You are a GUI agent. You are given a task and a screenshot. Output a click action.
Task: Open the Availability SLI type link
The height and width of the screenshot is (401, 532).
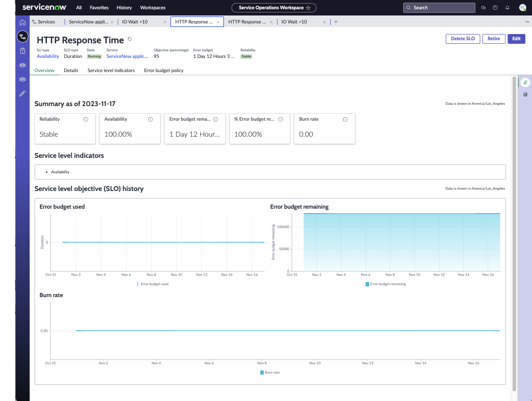48,56
